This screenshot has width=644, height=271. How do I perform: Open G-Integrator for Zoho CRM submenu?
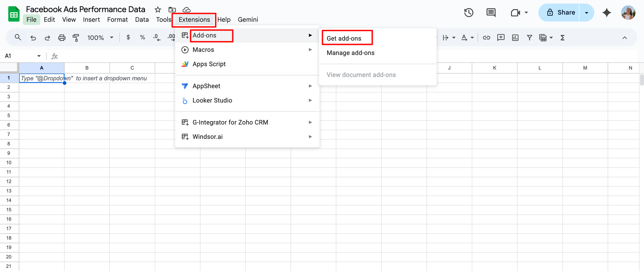(247, 122)
